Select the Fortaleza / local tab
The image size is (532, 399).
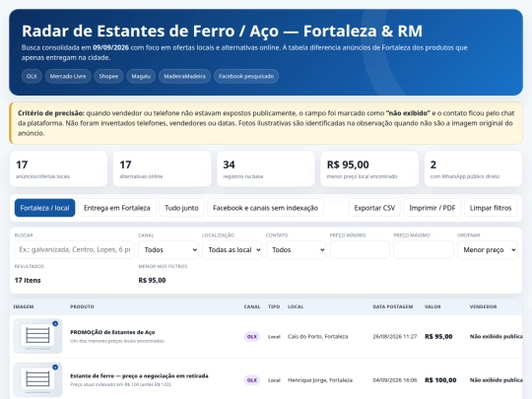(x=44, y=208)
